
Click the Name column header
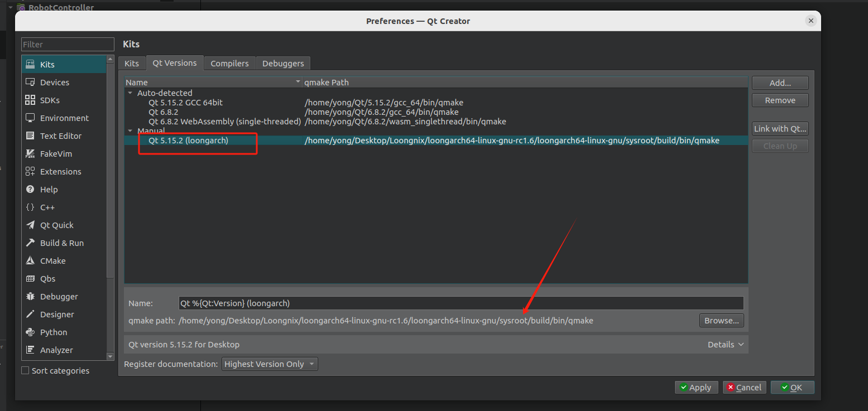coord(213,83)
